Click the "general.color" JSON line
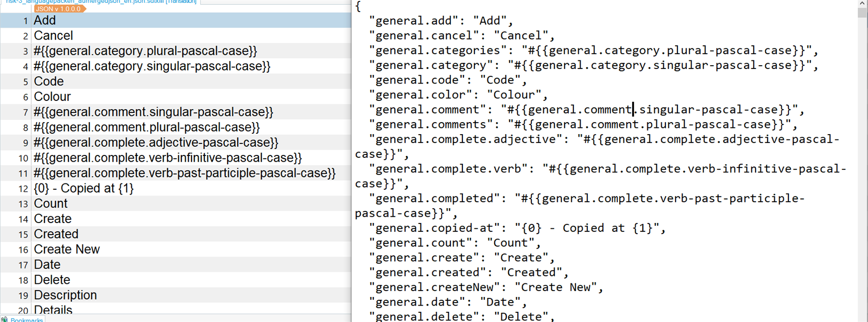The width and height of the screenshot is (868, 322). pos(458,95)
